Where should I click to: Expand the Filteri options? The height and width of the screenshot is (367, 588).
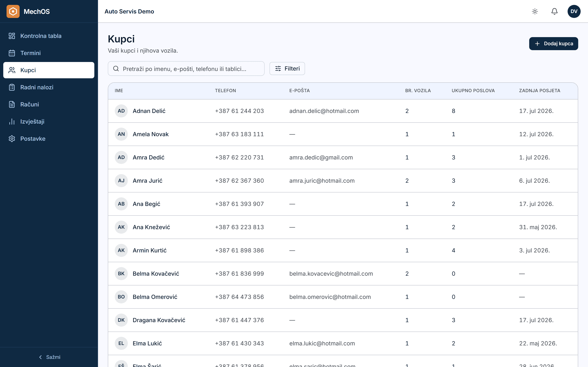tap(287, 69)
